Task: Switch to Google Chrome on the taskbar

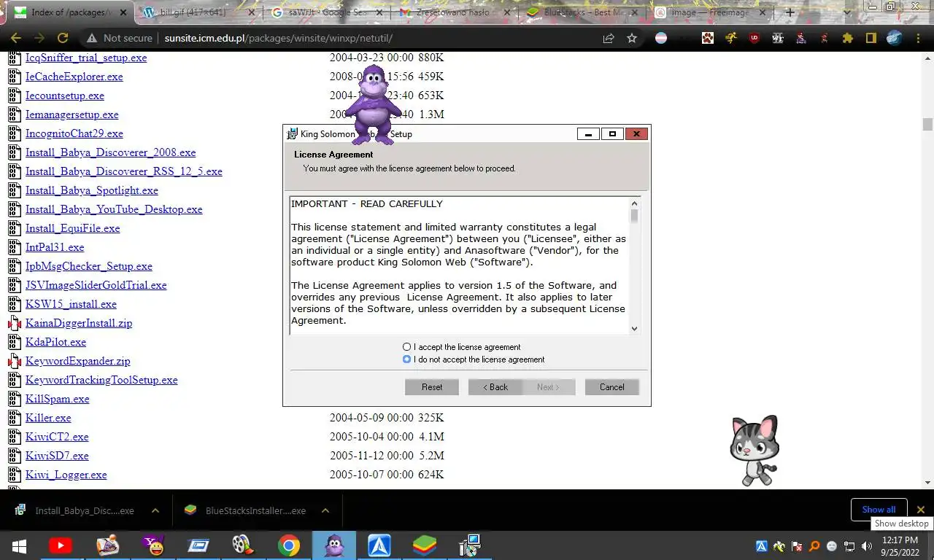Action: pyautogui.click(x=289, y=545)
